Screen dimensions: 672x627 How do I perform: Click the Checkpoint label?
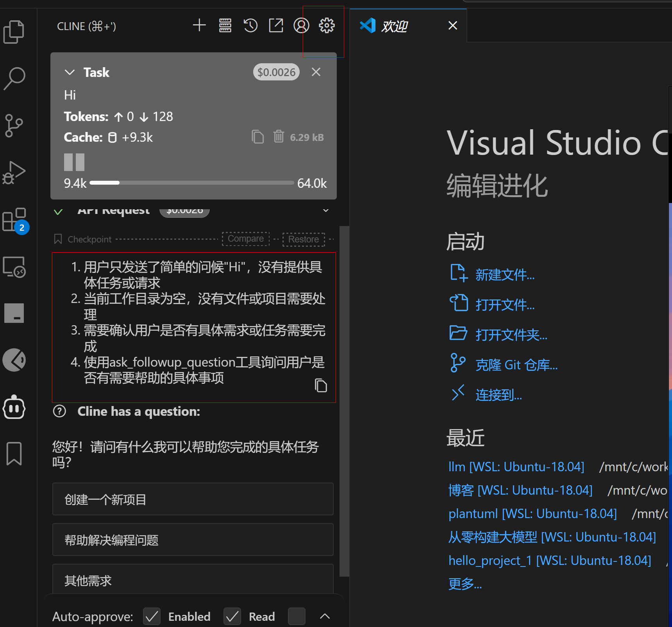(x=89, y=239)
